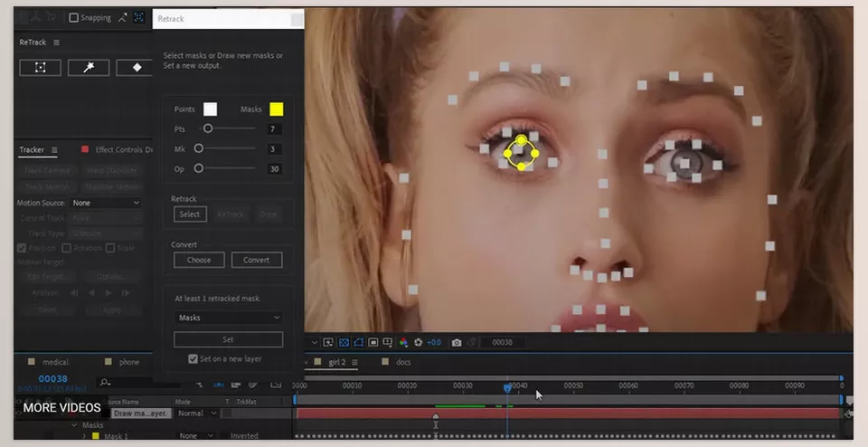This screenshot has height=447, width=868.
Task: Click the Mk slider handle
Action: pyautogui.click(x=198, y=148)
